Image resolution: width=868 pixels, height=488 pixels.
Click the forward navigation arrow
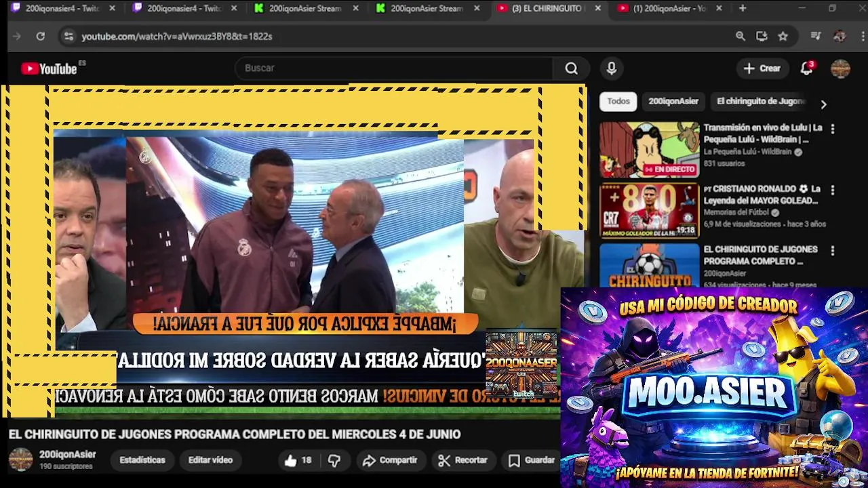pos(17,37)
